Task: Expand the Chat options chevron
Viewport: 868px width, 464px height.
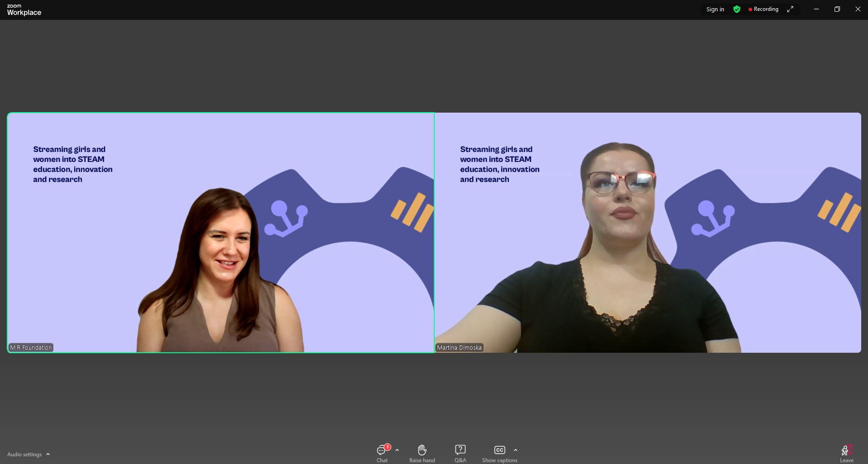Action: pyautogui.click(x=397, y=450)
